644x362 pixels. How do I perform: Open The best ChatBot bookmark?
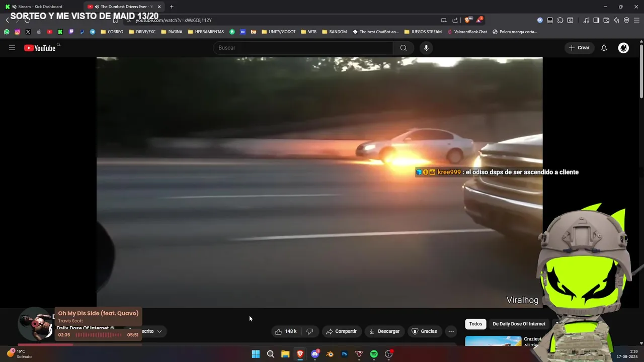click(375, 32)
